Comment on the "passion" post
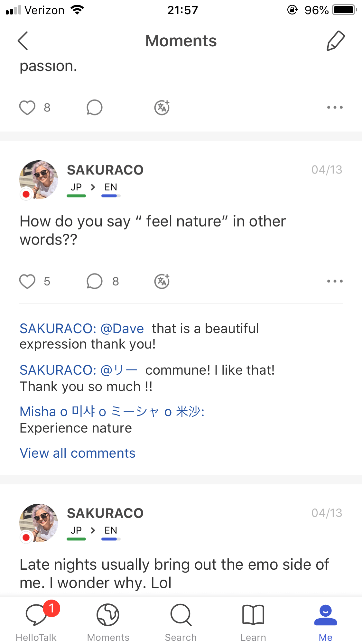Image resolution: width=362 pixels, height=644 pixels. pyautogui.click(x=95, y=107)
